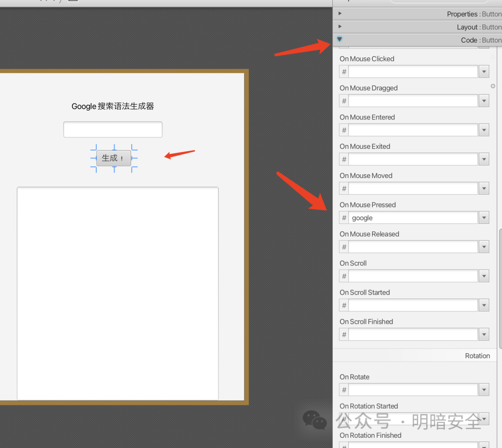Click the On Mouse Entered label
This screenshot has height=448, width=502.
(x=367, y=117)
